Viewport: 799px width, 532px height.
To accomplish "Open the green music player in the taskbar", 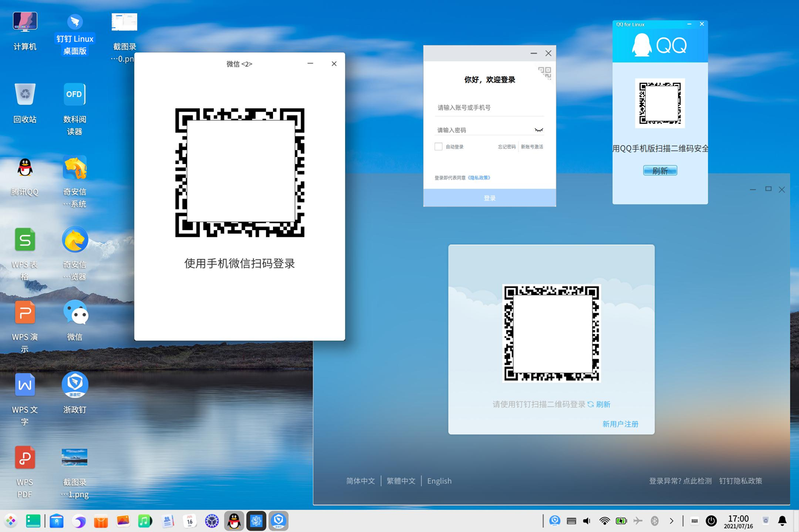I will pos(145,521).
